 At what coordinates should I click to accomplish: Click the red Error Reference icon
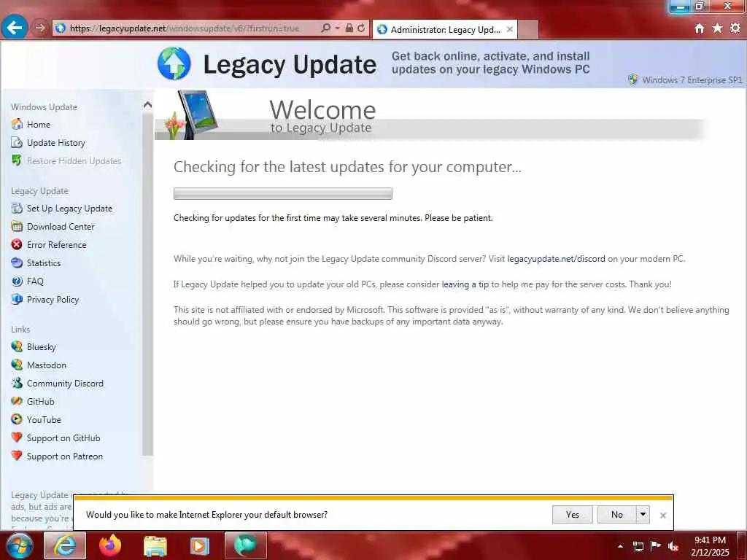click(x=17, y=244)
